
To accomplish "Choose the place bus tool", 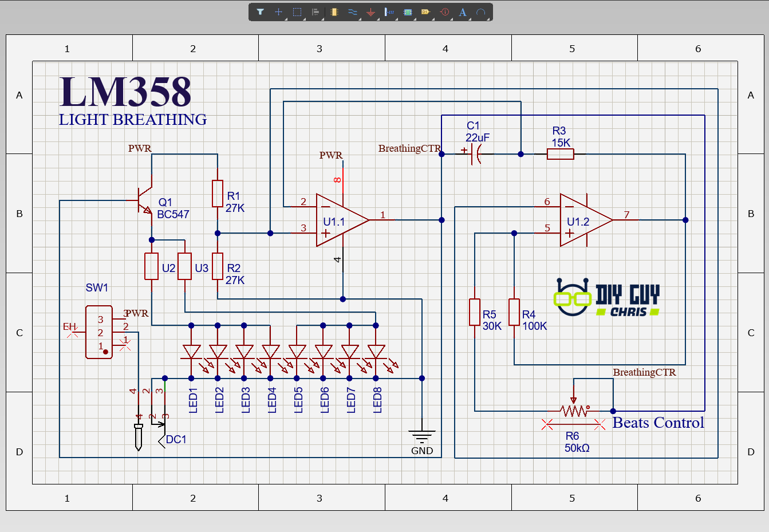I will click(389, 11).
